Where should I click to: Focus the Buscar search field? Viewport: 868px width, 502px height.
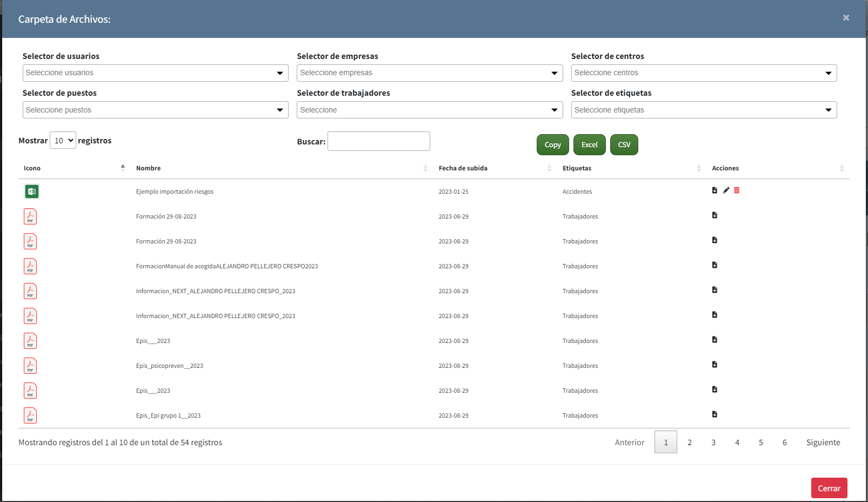pos(379,141)
